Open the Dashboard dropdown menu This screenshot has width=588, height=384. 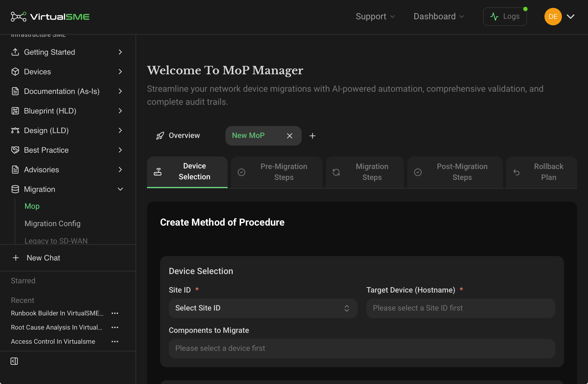tap(439, 17)
